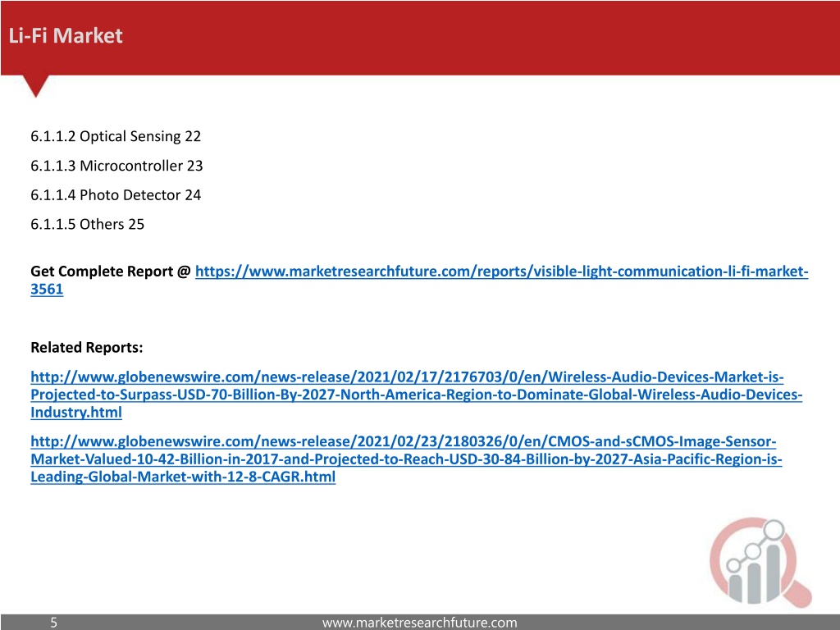The height and width of the screenshot is (630, 840).
Task: Click the 'Get Complete Report @' label
Action: click(111, 272)
